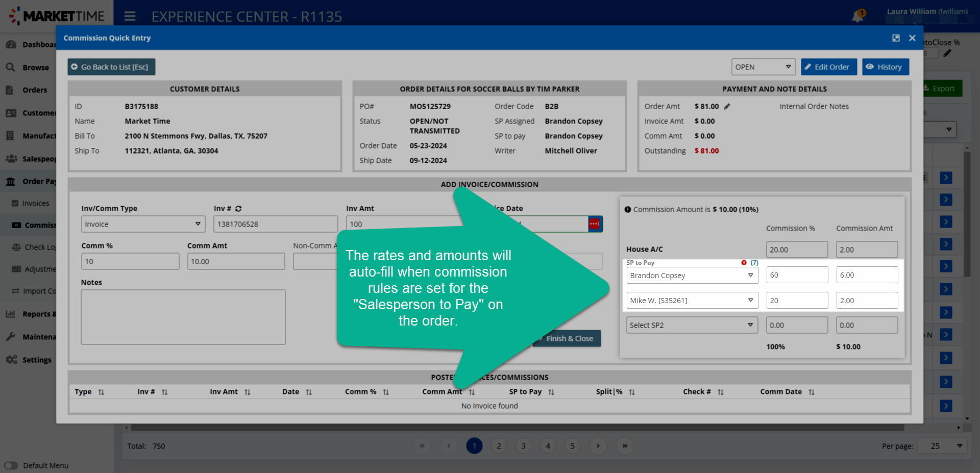This screenshot has width=980, height=473.
Task: Open the Mike W. [S35261] salesperson dropdown
Action: pyautogui.click(x=692, y=300)
